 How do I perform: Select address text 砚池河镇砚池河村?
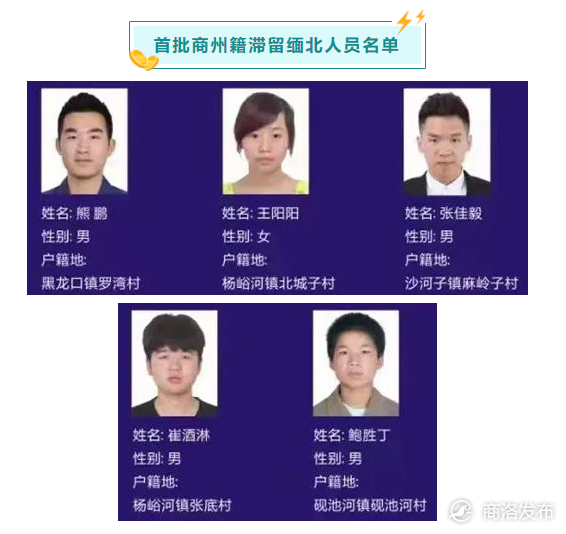(370, 505)
